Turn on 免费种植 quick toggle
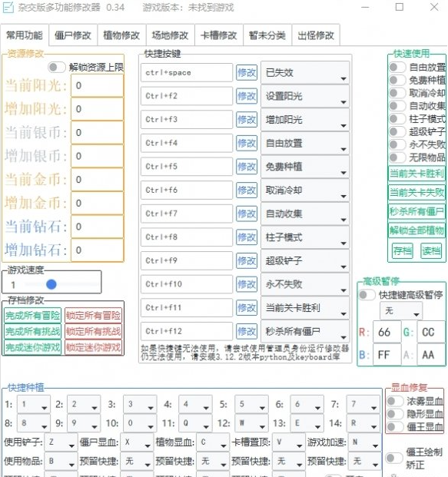 pyautogui.click(x=397, y=80)
